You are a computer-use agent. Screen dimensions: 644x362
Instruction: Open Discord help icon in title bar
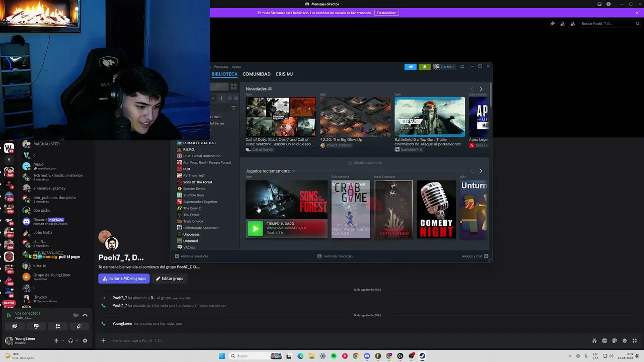pyautogui.click(x=609, y=4)
